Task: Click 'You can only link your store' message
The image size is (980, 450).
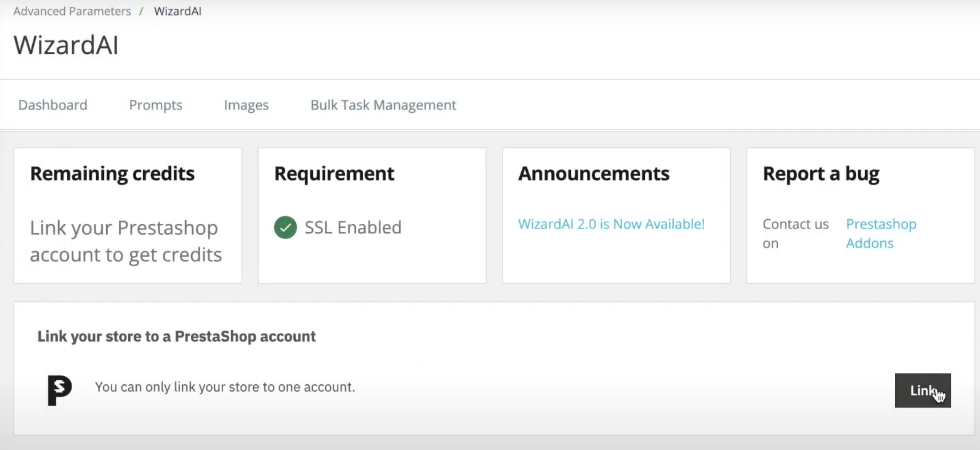Action: pos(225,387)
